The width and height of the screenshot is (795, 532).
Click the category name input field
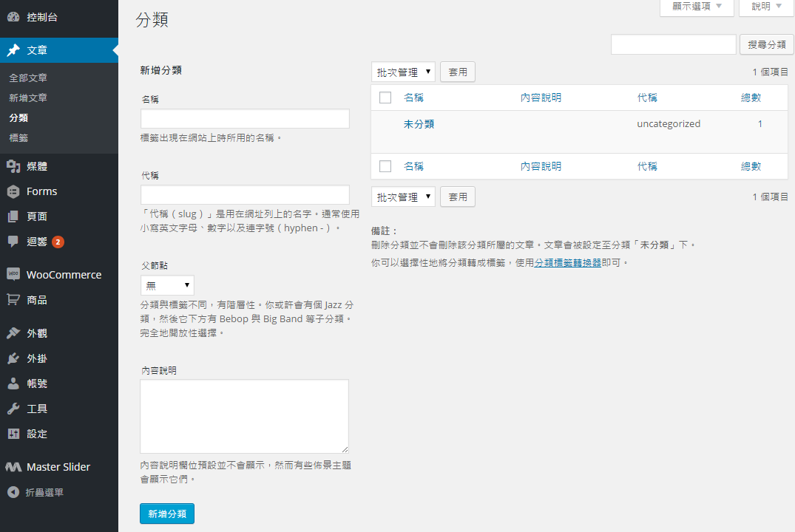(245, 119)
